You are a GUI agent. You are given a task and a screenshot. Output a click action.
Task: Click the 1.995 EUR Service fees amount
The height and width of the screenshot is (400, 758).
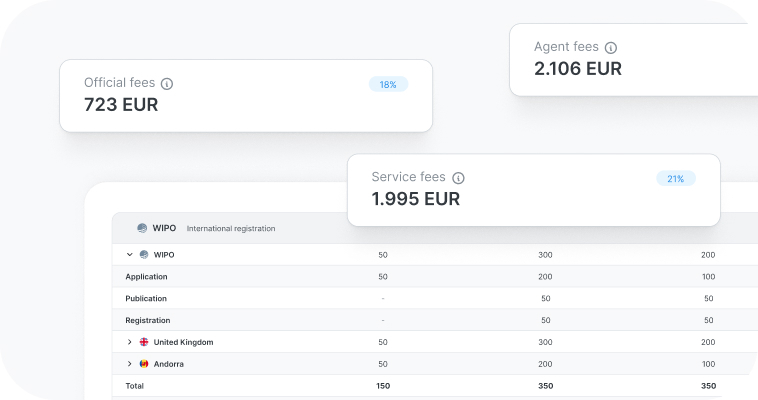pos(415,199)
